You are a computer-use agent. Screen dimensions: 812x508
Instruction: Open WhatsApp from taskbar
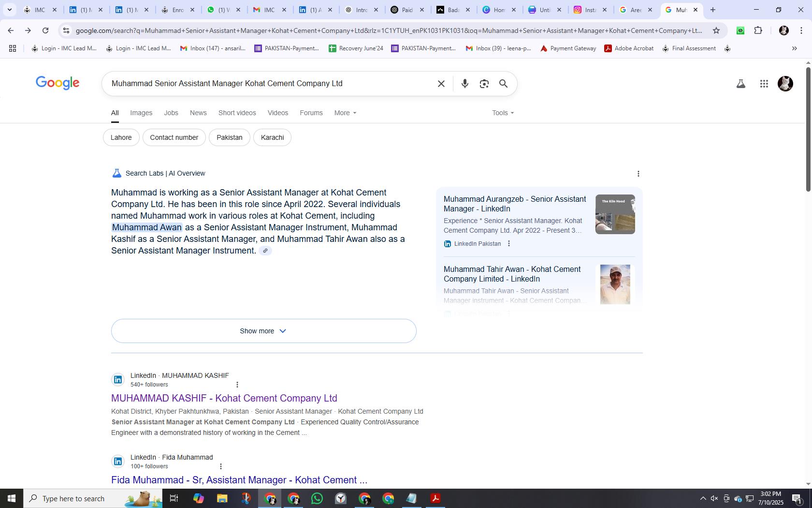click(317, 498)
